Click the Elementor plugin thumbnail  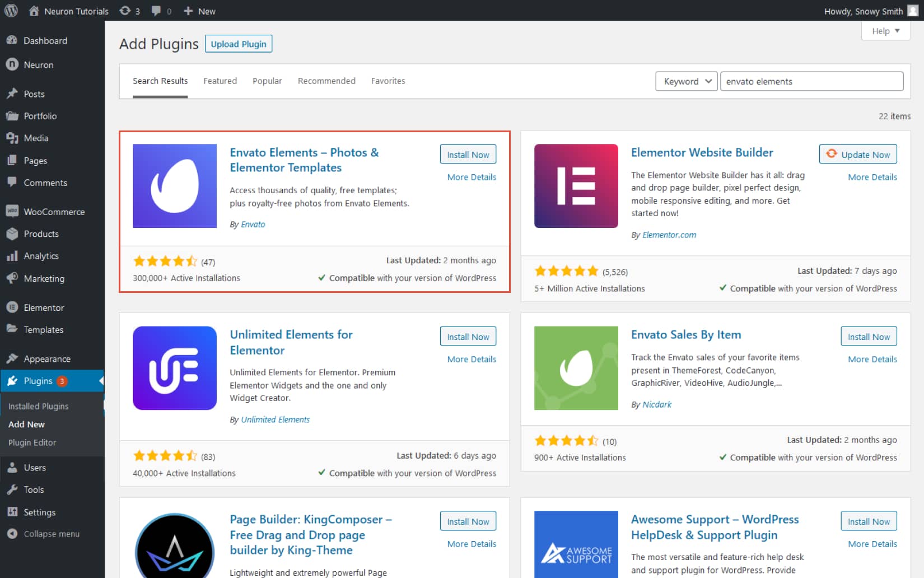click(x=576, y=185)
